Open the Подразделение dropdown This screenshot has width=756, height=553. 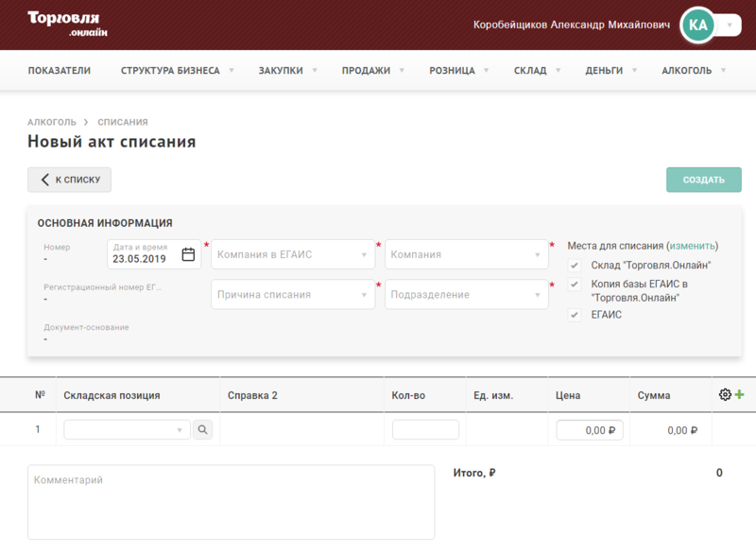tap(466, 294)
